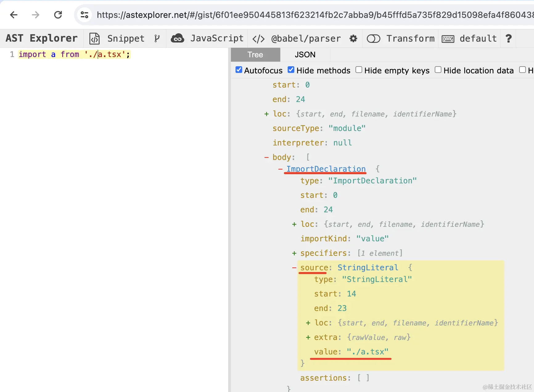This screenshot has width=534, height=392.
Task: Disable the Autofocus checkbox
Action: 239,70
